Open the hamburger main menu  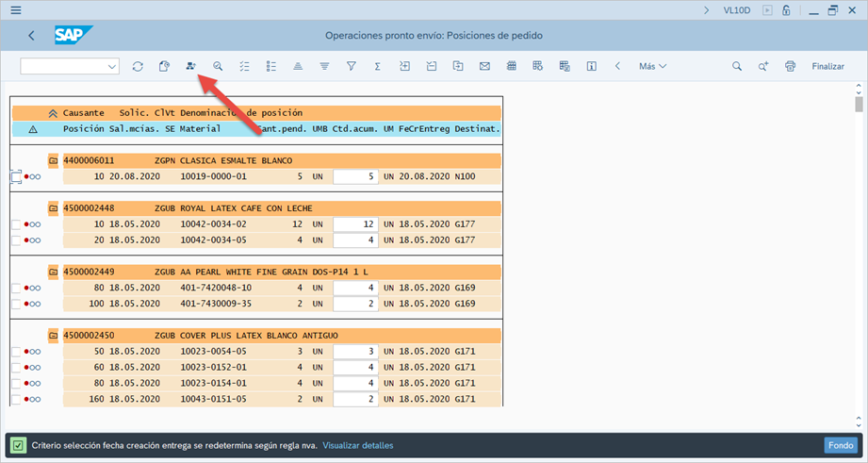point(16,10)
